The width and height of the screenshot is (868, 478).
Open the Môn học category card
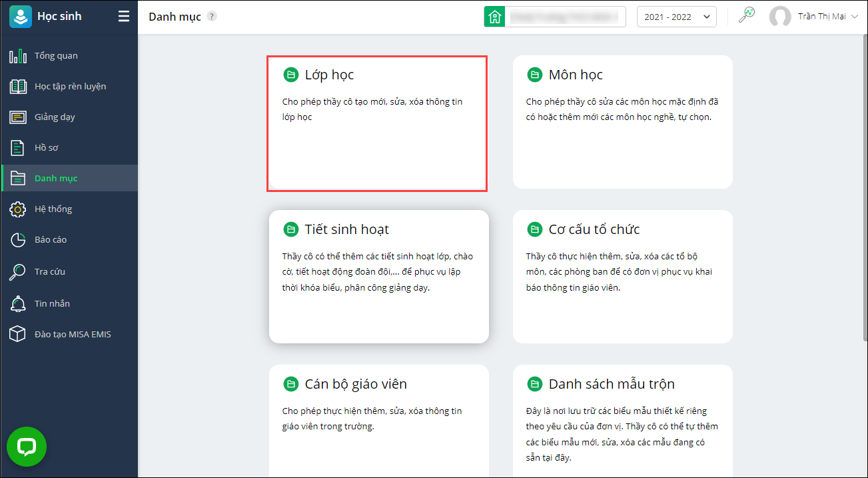[622, 122]
